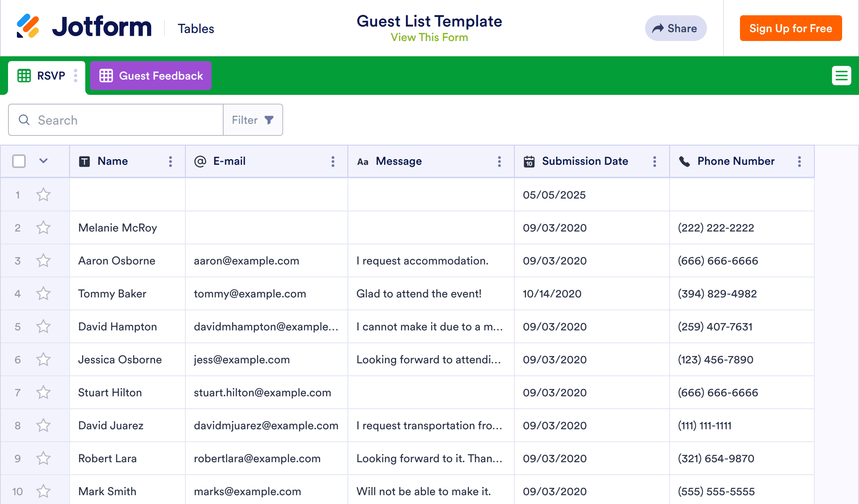Click into the Search field

click(x=121, y=120)
